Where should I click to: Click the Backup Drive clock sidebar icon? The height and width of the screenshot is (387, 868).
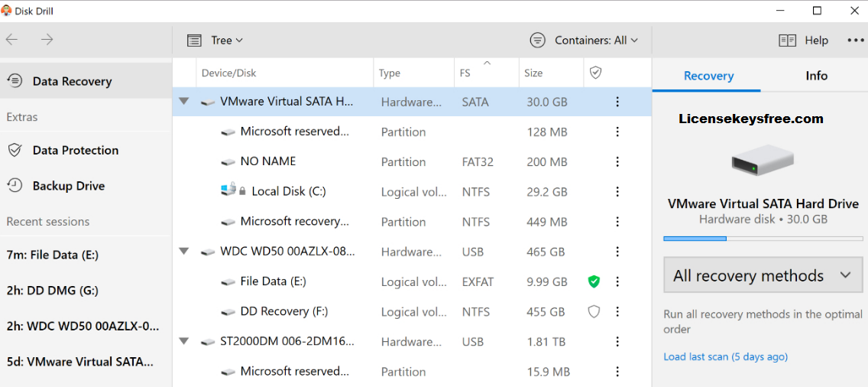click(x=15, y=186)
